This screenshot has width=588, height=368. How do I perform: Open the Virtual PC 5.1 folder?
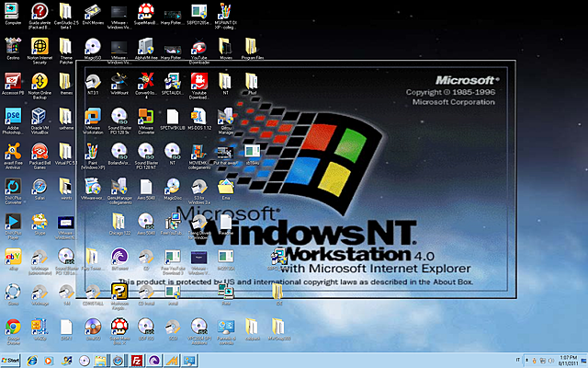[66, 154]
